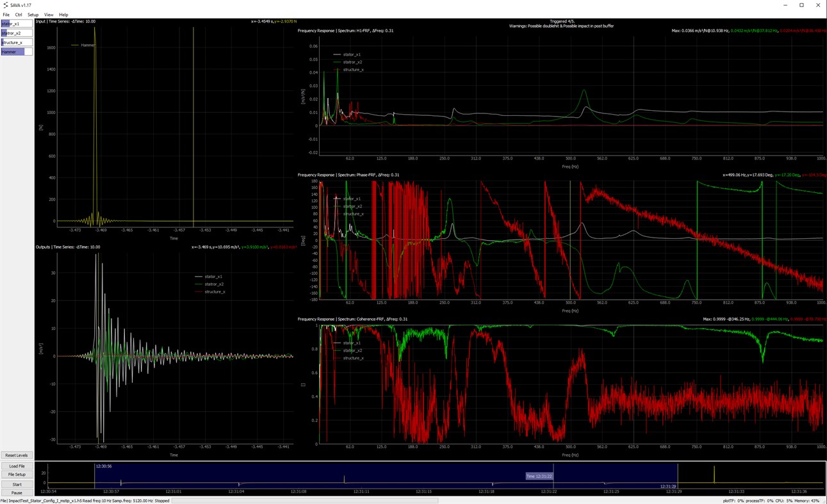Click the SAVA application logo icon
Viewport: 827px width, 504px height.
coord(5,5)
